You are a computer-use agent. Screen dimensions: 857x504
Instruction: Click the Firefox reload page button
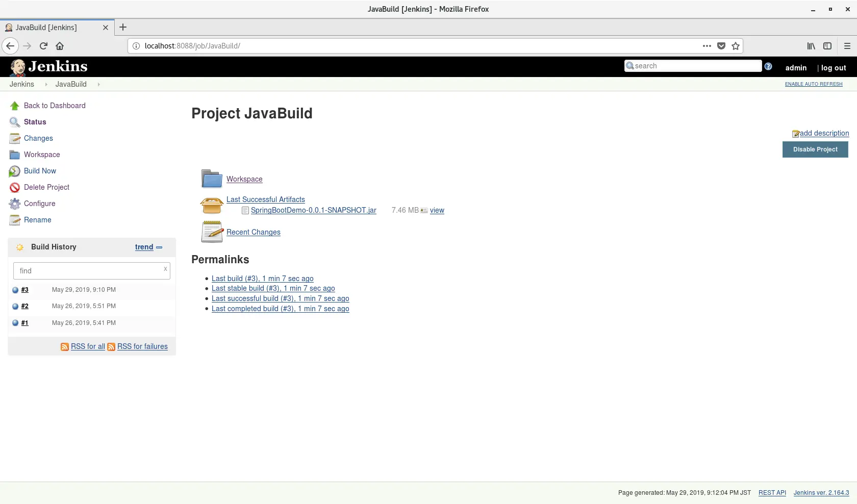43,46
